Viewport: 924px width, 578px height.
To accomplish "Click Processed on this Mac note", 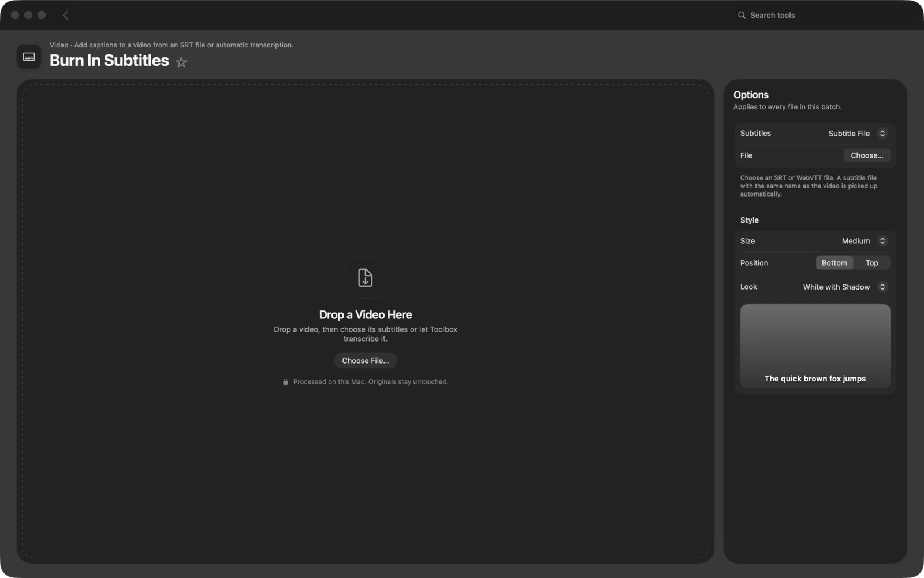I will pos(371,382).
